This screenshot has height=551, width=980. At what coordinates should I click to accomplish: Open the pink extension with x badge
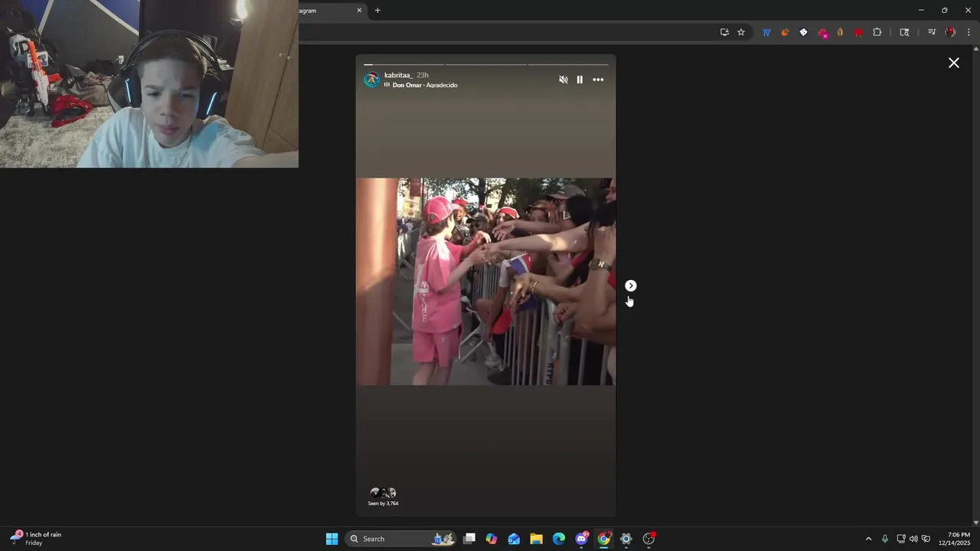(822, 33)
